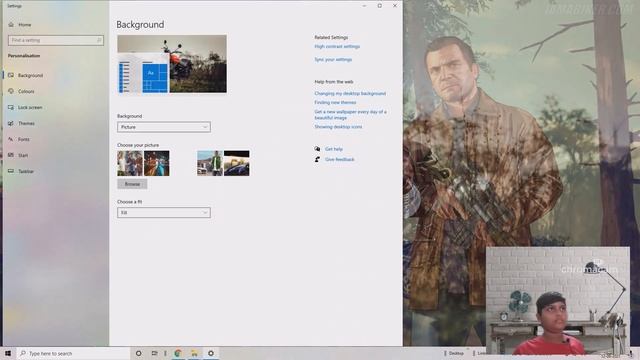This screenshot has width=640, height=360.
Task: Open Start personalisation settings
Action: coord(23,156)
